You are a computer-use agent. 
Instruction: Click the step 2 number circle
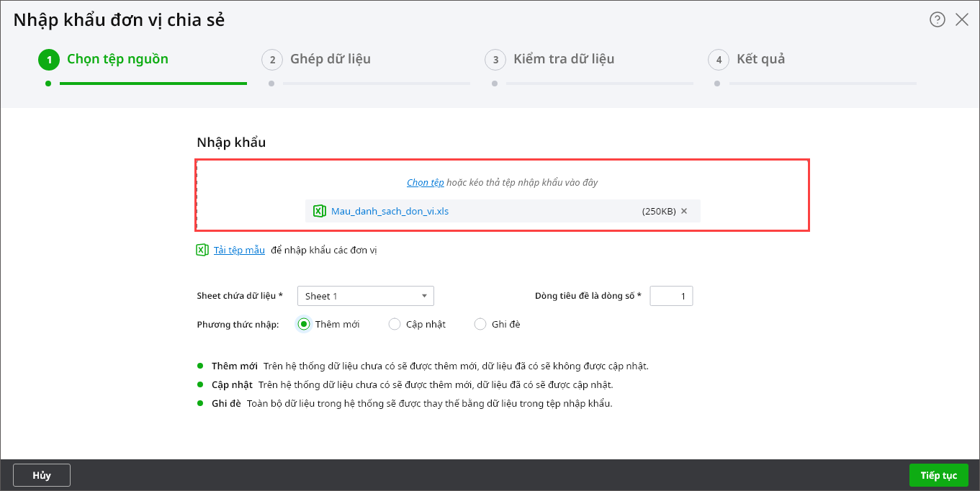click(272, 60)
